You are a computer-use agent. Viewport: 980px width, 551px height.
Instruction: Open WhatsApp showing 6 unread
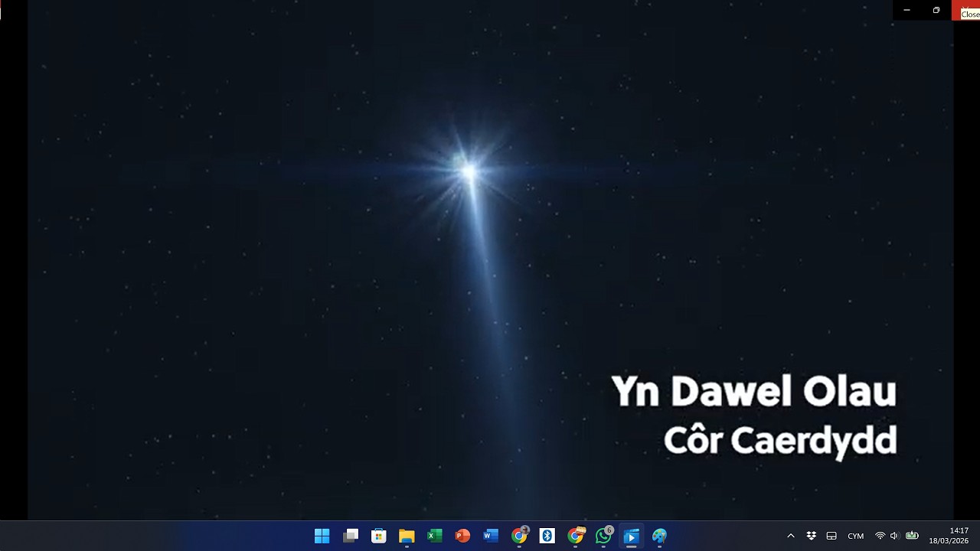coord(604,536)
